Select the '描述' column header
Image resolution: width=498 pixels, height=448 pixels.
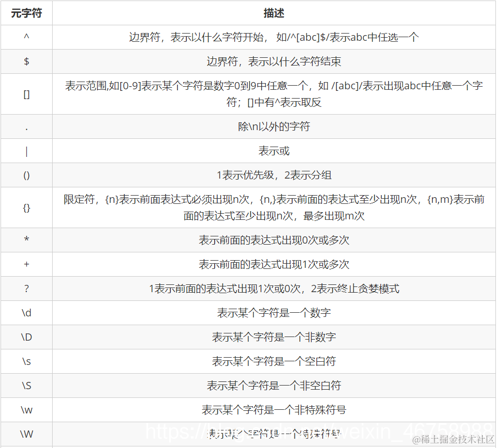point(274,13)
